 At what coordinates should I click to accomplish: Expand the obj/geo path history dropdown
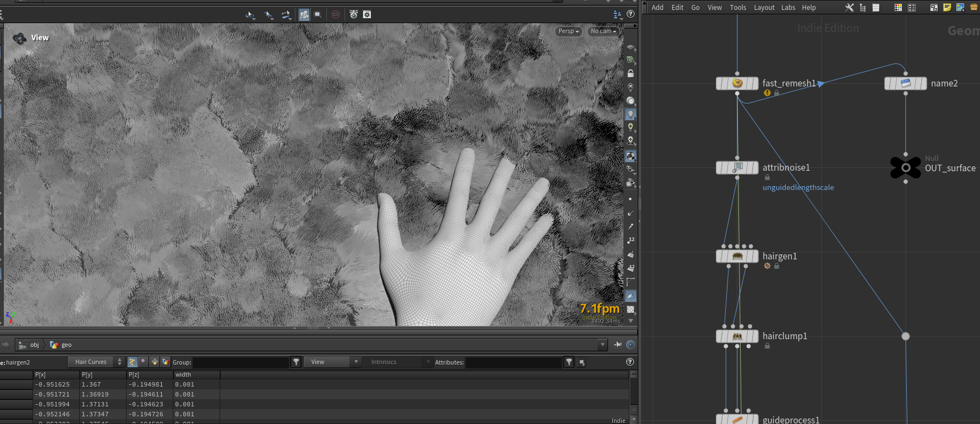coord(603,345)
